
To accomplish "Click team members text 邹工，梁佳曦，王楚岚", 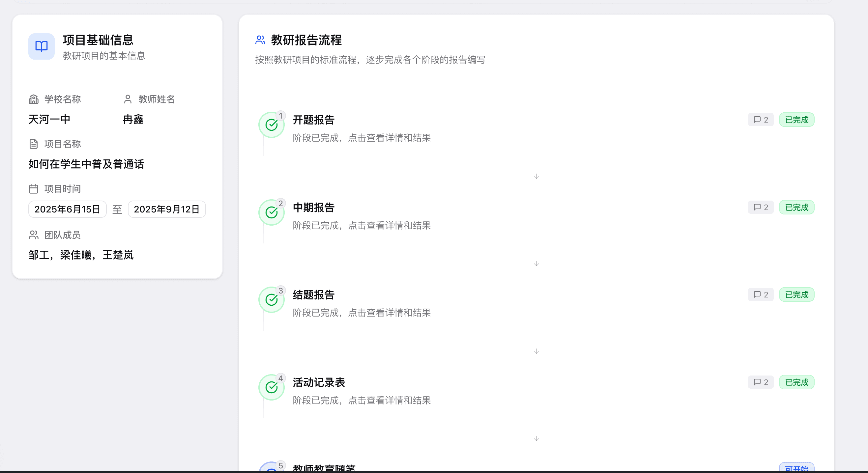I will (x=81, y=255).
